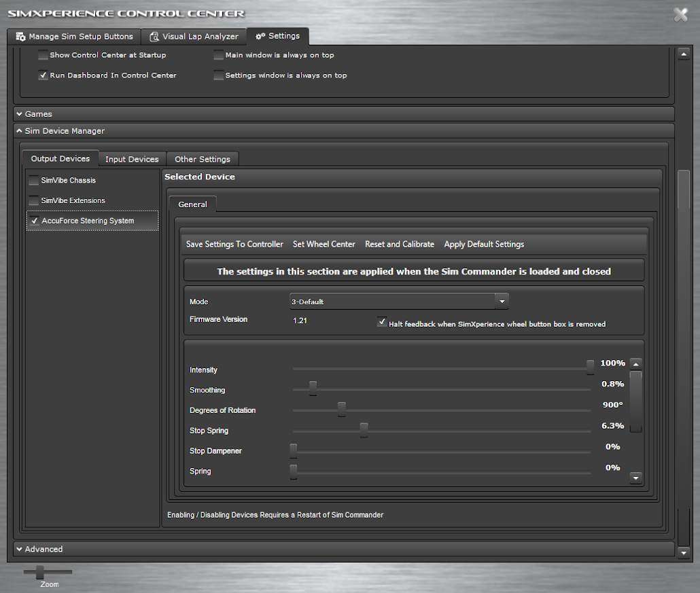
Task: Switch to the Input Devices tab
Action: point(132,158)
